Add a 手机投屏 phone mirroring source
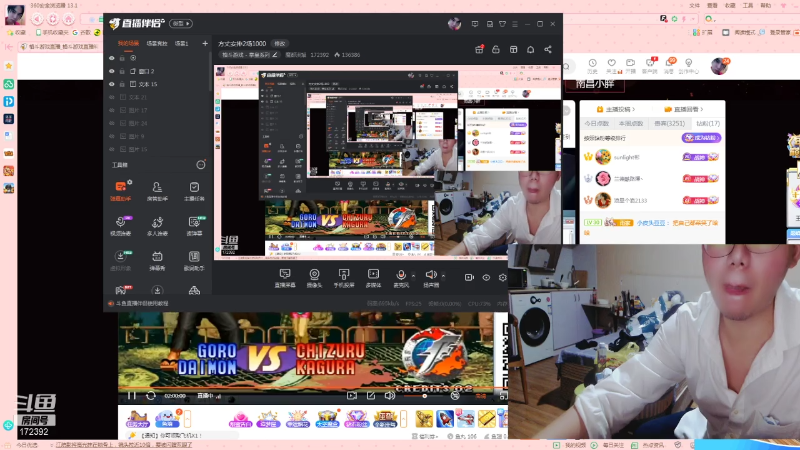800x450 pixels. click(344, 278)
